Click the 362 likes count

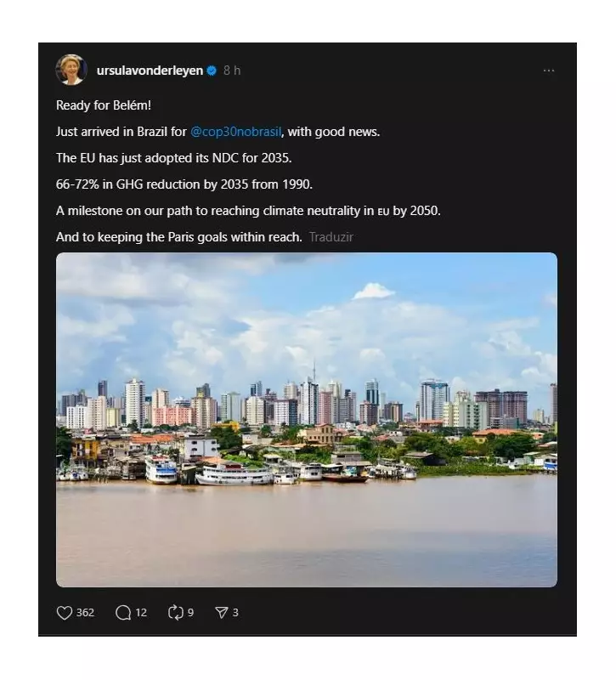[x=85, y=612]
